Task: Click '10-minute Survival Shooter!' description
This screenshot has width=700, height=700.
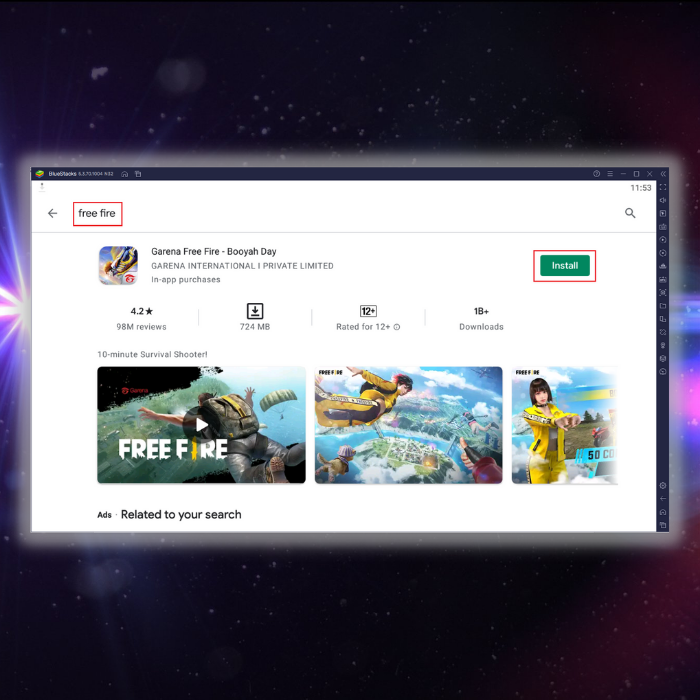Action: pos(152,354)
